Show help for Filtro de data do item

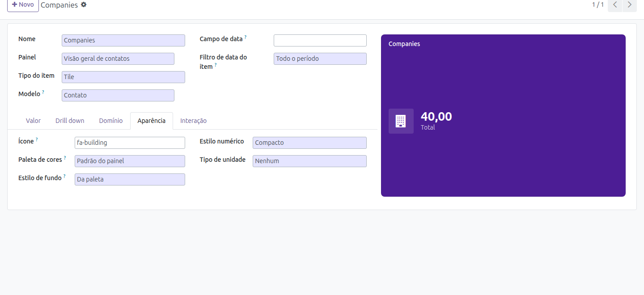point(216,65)
